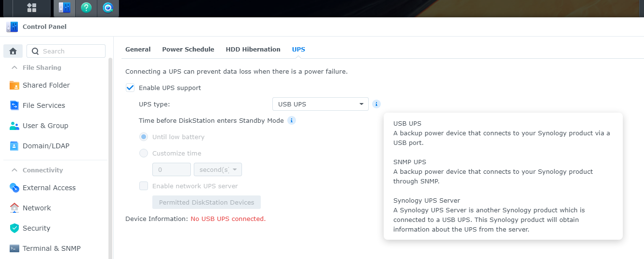The height and width of the screenshot is (259, 644).
Task: Click info icon next to UPS type
Action: (376, 104)
